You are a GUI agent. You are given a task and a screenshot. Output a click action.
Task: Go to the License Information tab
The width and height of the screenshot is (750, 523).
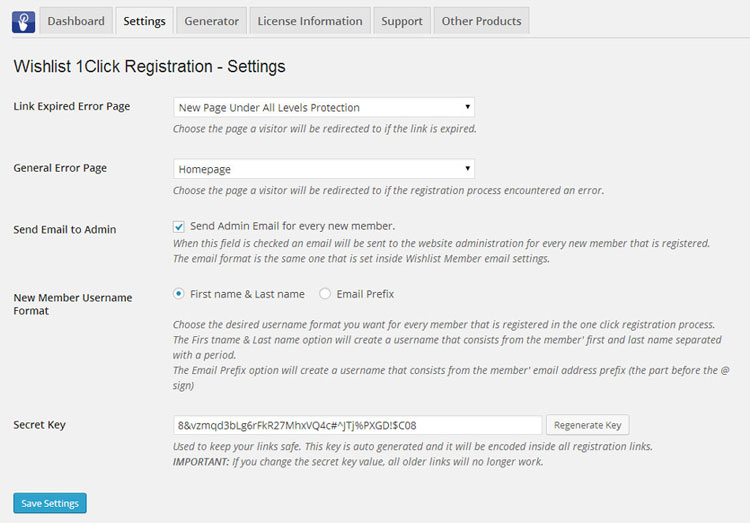click(310, 21)
